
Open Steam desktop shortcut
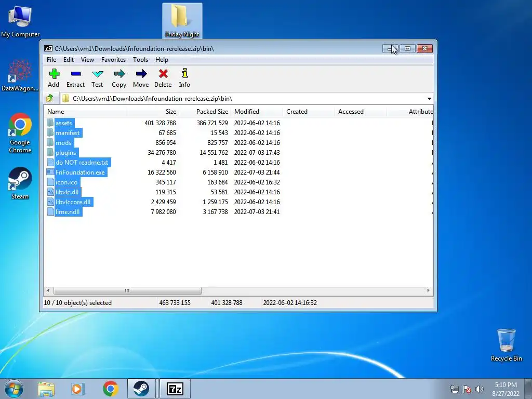(20, 183)
